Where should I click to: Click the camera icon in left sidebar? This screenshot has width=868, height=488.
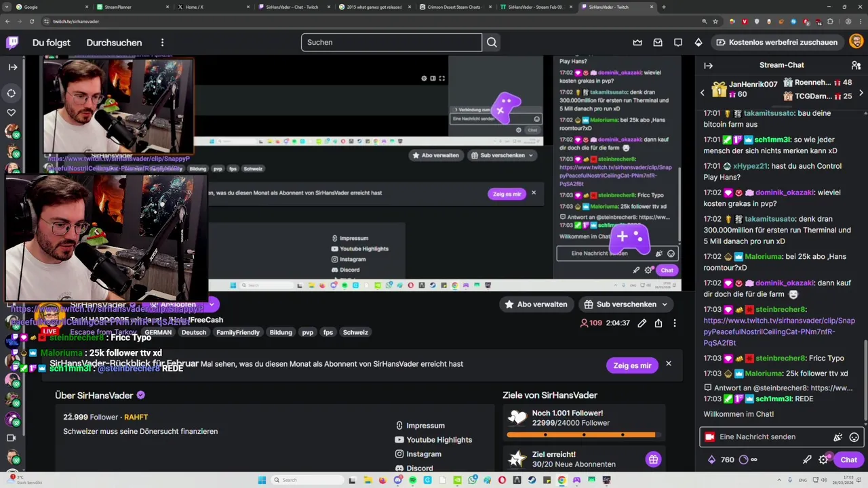11,438
